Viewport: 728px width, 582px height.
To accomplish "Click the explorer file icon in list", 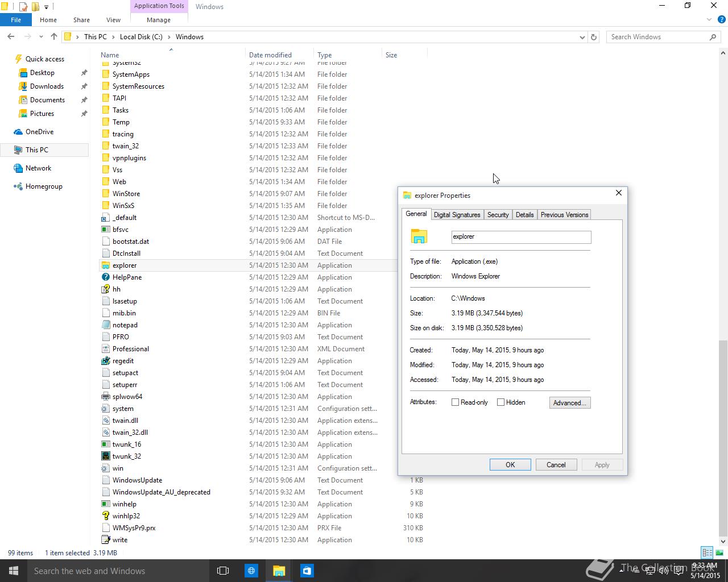I will coord(105,265).
